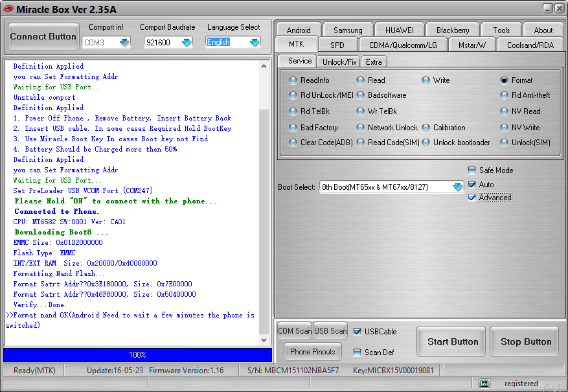Select Wr TelBk radio button

(361, 111)
